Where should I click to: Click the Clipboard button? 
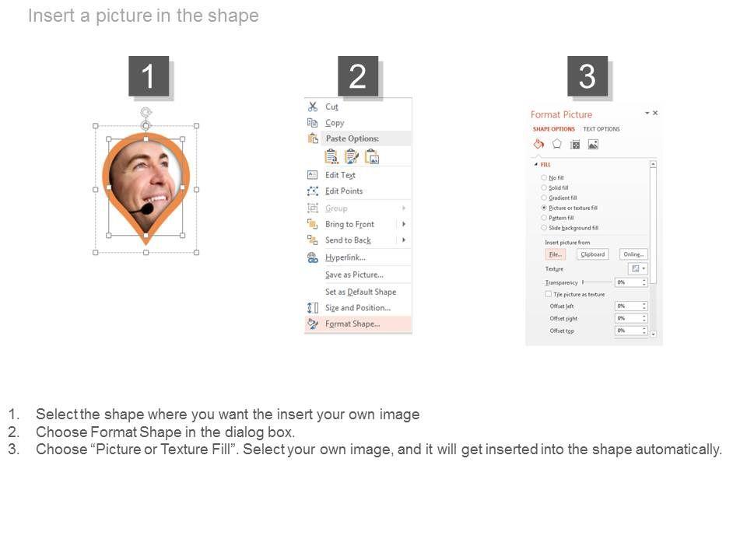(x=592, y=254)
